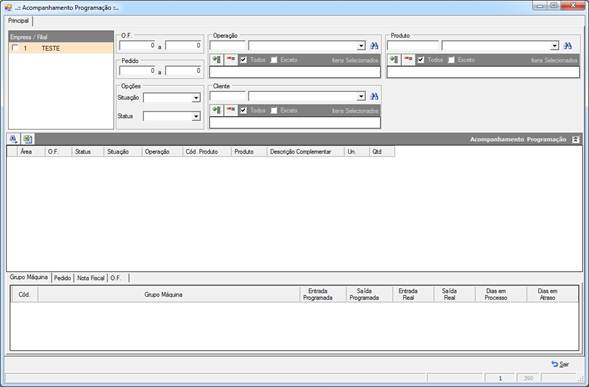Click the red remove-item icon in Operação
The height and width of the screenshot is (387, 589).
(x=231, y=60)
